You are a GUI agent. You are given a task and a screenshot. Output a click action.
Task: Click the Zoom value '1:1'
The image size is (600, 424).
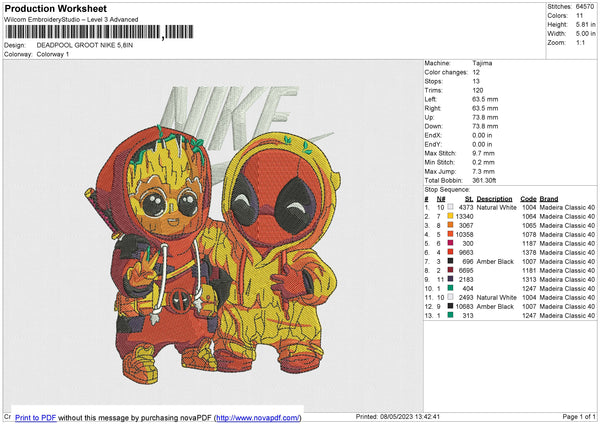point(580,42)
